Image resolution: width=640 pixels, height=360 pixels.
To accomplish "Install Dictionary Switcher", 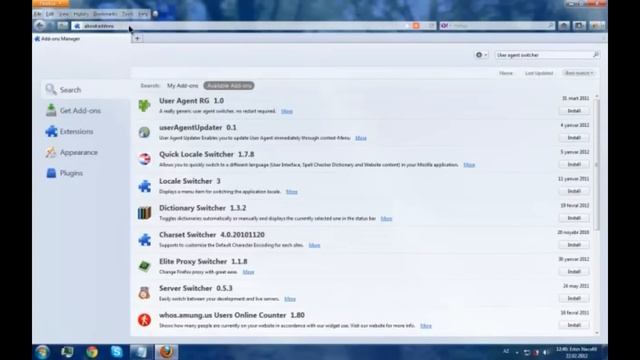I will pos(574,218).
